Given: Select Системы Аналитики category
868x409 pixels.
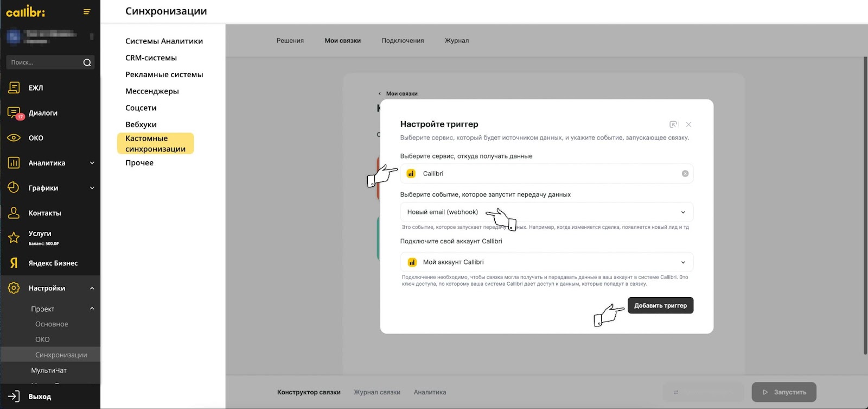Looking at the screenshot, I should (x=164, y=41).
